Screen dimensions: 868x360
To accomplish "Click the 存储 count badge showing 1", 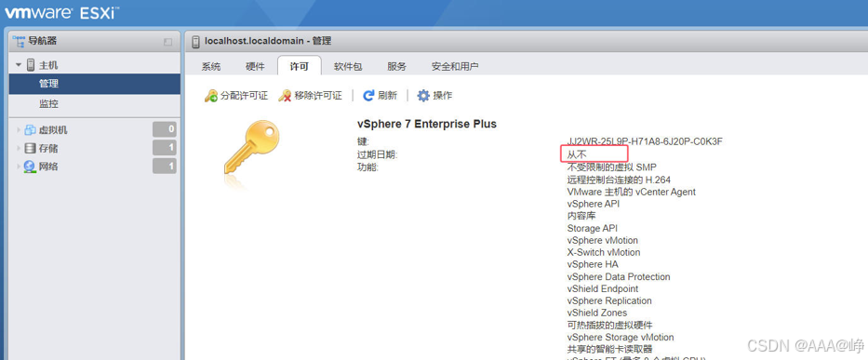I will pos(165,148).
